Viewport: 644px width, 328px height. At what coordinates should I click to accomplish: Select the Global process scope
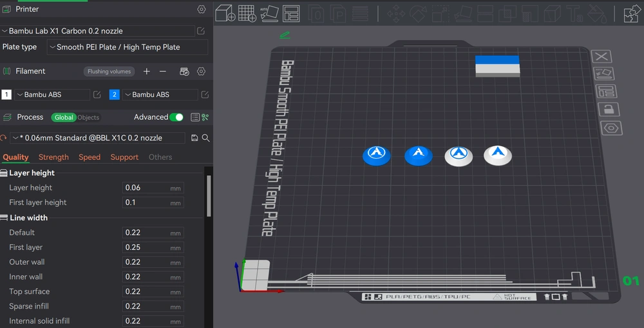pos(64,118)
